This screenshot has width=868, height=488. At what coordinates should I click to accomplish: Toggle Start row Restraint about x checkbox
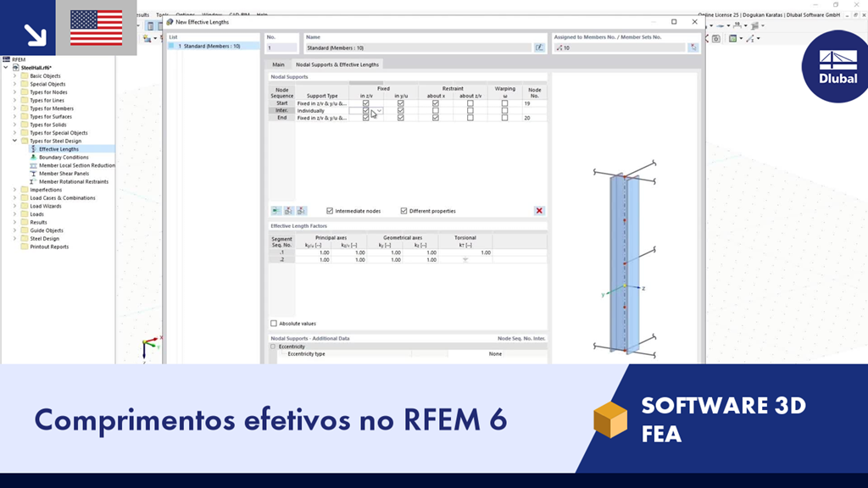(x=436, y=103)
